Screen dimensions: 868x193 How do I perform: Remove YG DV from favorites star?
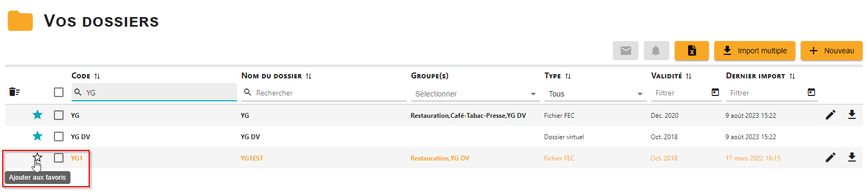pos(37,136)
